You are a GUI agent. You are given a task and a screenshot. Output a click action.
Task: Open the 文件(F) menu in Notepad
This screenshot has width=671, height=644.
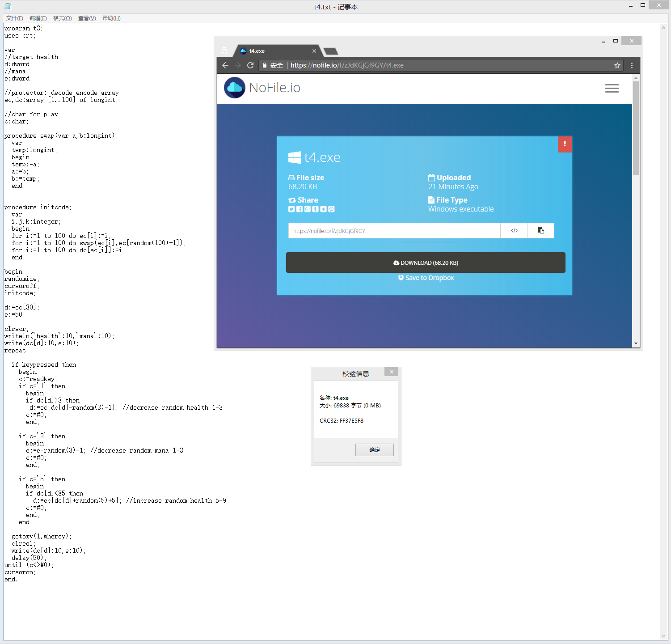tap(15, 18)
